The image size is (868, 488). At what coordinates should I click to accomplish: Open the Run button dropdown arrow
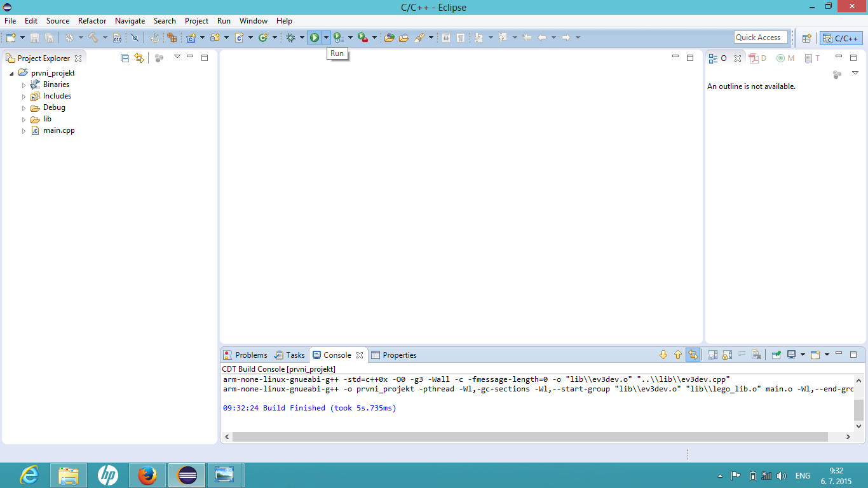point(326,37)
